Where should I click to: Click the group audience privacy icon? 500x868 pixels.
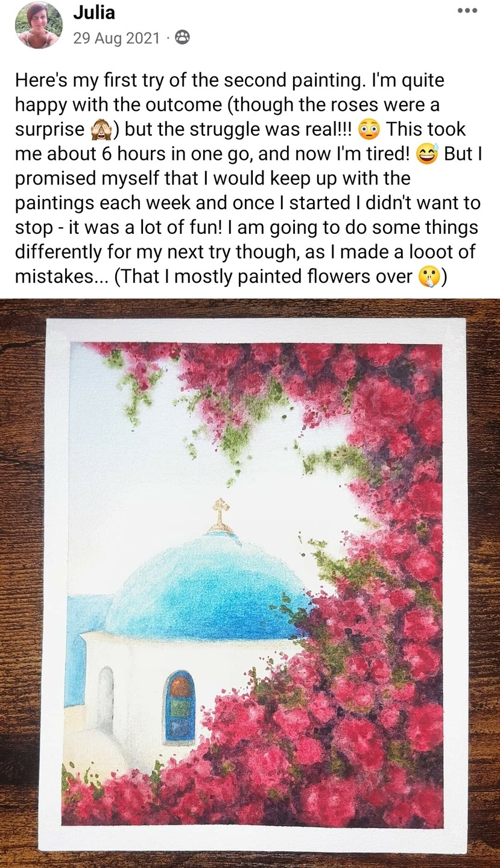point(182,38)
